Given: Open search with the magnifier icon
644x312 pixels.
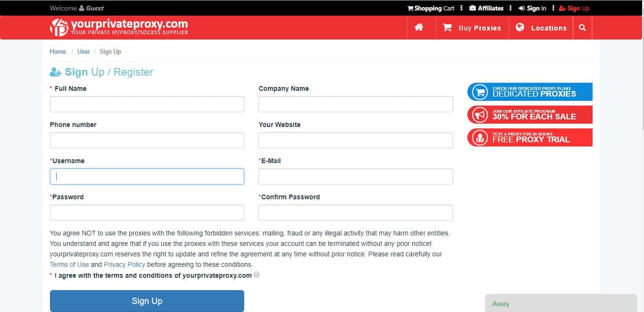Looking at the screenshot, I should [x=582, y=28].
